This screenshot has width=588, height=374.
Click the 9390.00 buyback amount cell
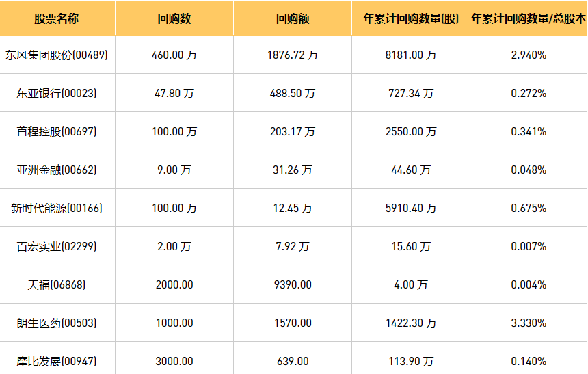click(293, 284)
